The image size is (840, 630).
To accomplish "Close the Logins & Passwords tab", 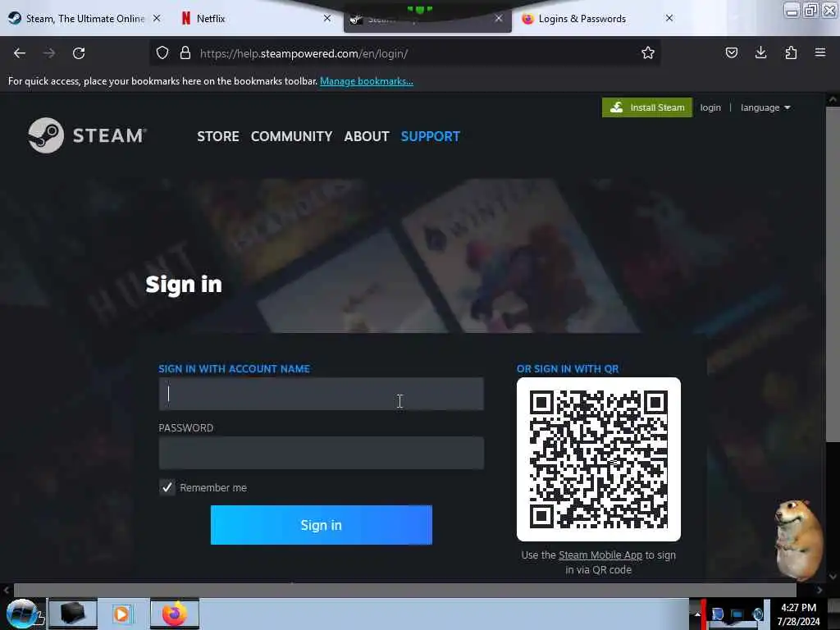I will click(669, 18).
